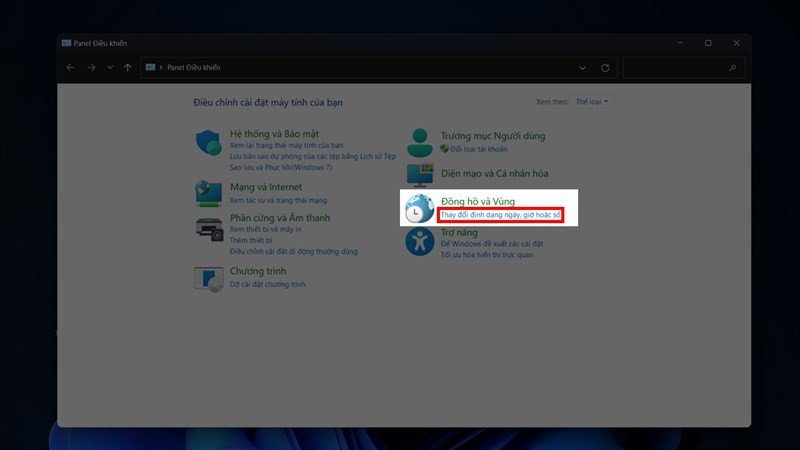Open Diện mạo và Cá nhân hóa category
800x450 pixels.
[494, 173]
